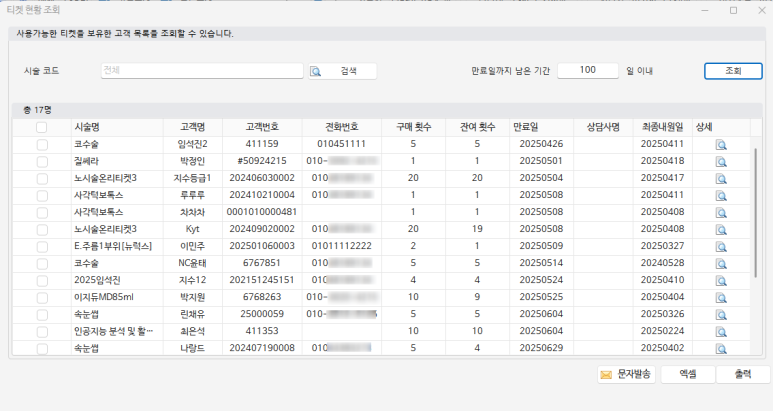Select last visit date 20250224

[663, 331]
